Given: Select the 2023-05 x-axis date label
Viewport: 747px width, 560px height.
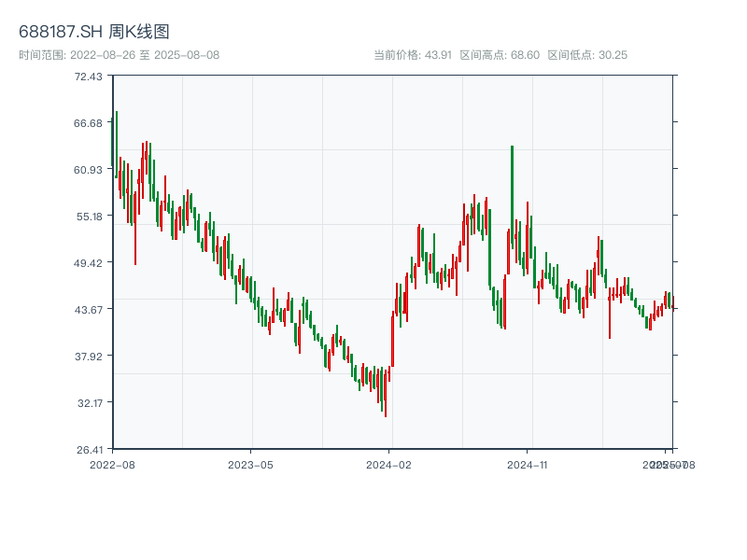Looking at the screenshot, I should pyautogui.click(x=250, y=464).
